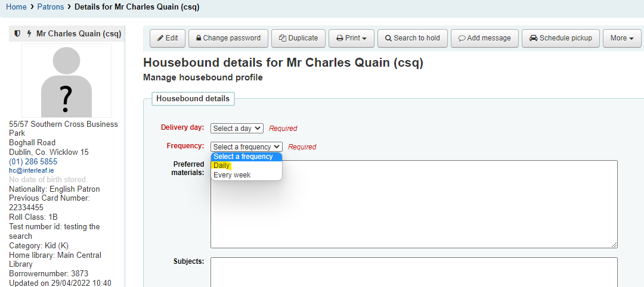Viewport: 644px width, 287px height.
Task: Pick the Select a frequency option
Action: (243, 157)
